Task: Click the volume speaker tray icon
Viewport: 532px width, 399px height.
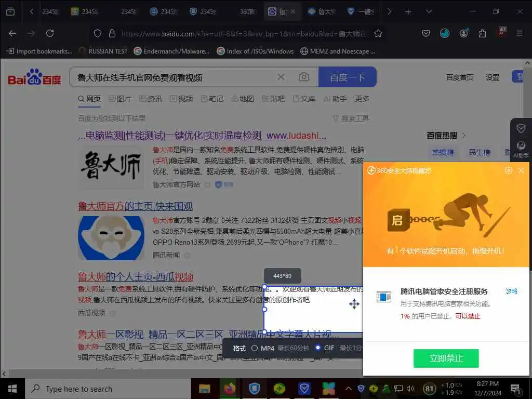Action: tap(410, 389)
